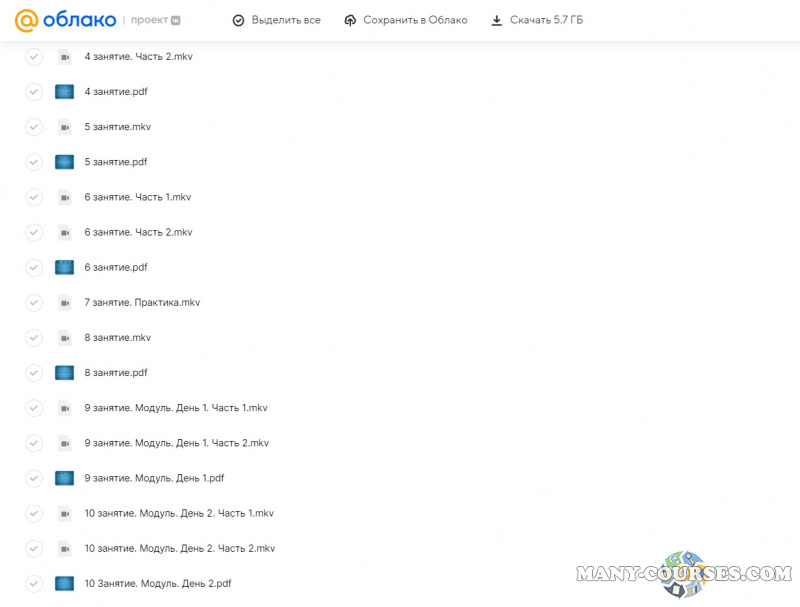Click the video icon for 6 занятие. Часть 1.mkv

pyautogui.click(x=65, y=197)
